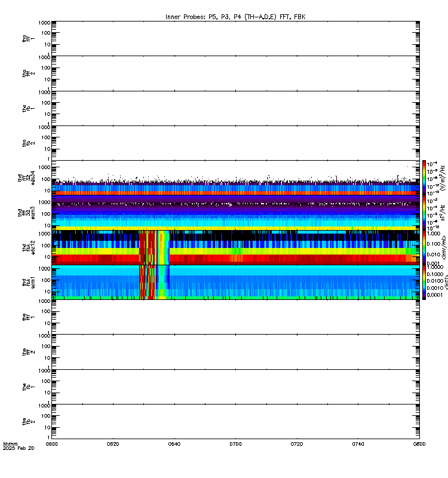Select the 'tha fff 1' panel label

coord(28,39)
